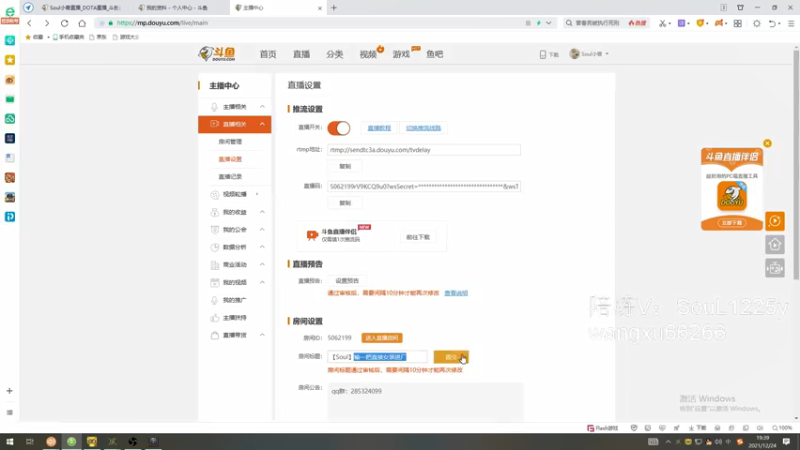800x450 pixels.
Task: Click the 设置预告 button
Action: [x=347, y=281]
